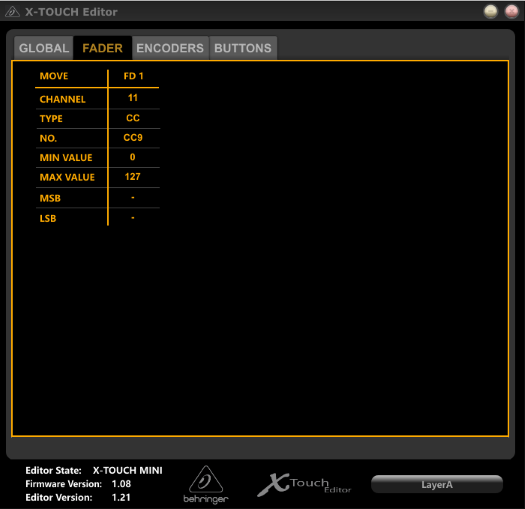Click the MAX VALUE row label
Screen dimensions: 525x509
click(67, 177)
